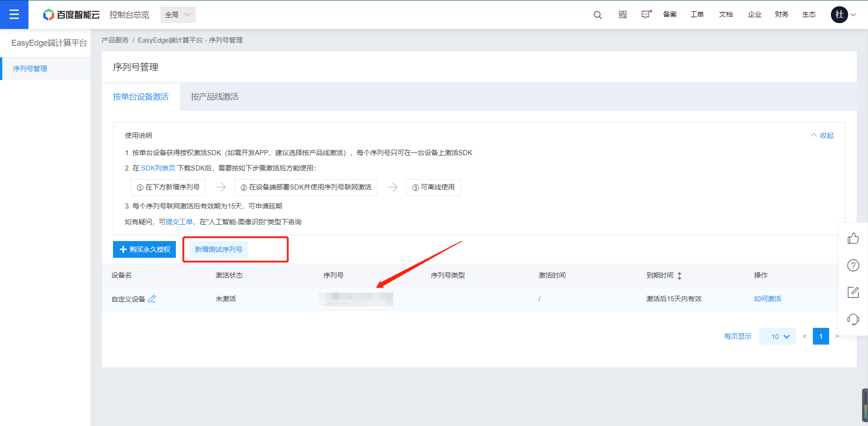Viewport: 868px width, 426px height.
Task: Click the 如何激活 link
Action: [768, 298]
